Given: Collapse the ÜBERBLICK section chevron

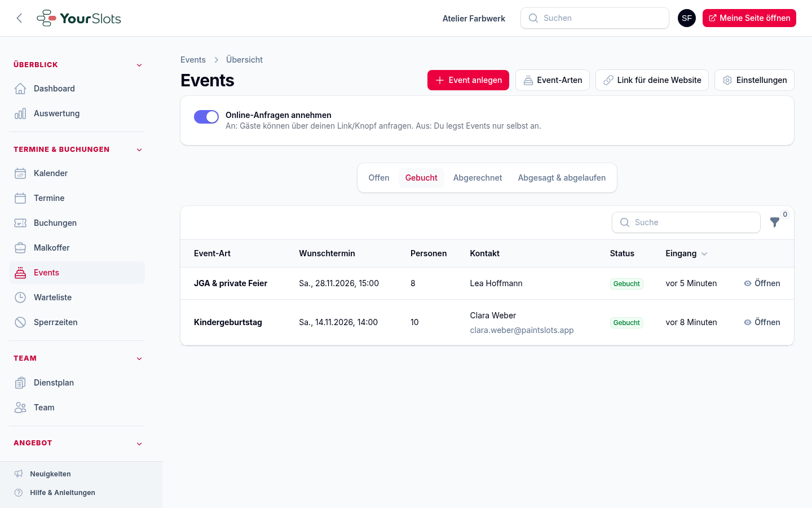Looking at the screenshot, I should point(139,65).
